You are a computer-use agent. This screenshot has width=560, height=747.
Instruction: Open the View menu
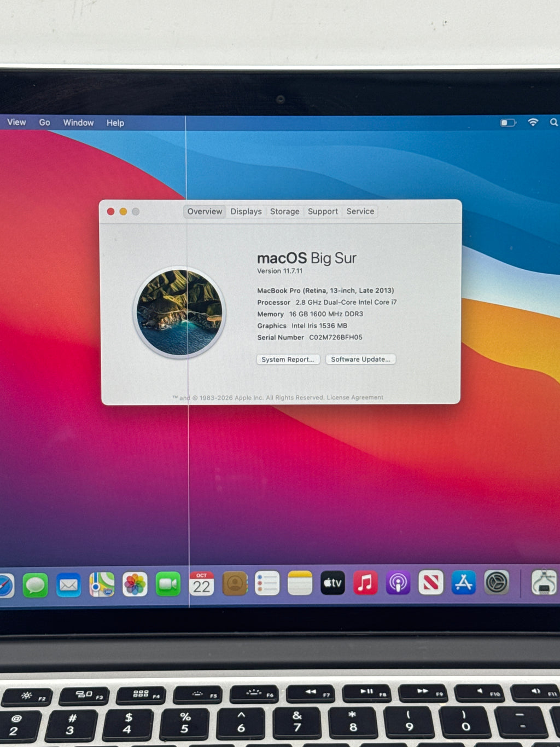(x=16, y=122)
